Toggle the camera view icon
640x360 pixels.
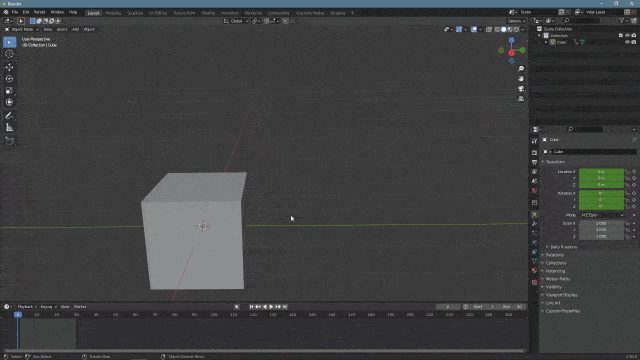pyautogui.click(x=521, y=89)
